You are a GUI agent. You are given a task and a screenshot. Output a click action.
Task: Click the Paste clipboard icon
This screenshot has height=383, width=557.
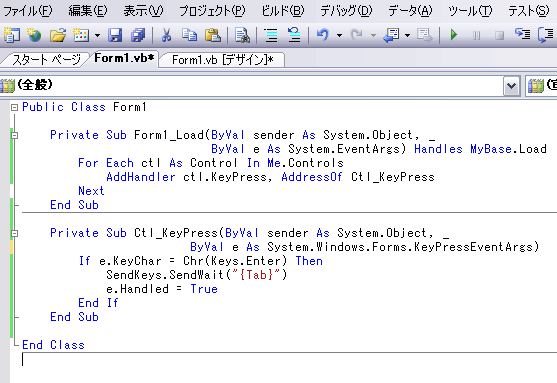click(213, 35)
